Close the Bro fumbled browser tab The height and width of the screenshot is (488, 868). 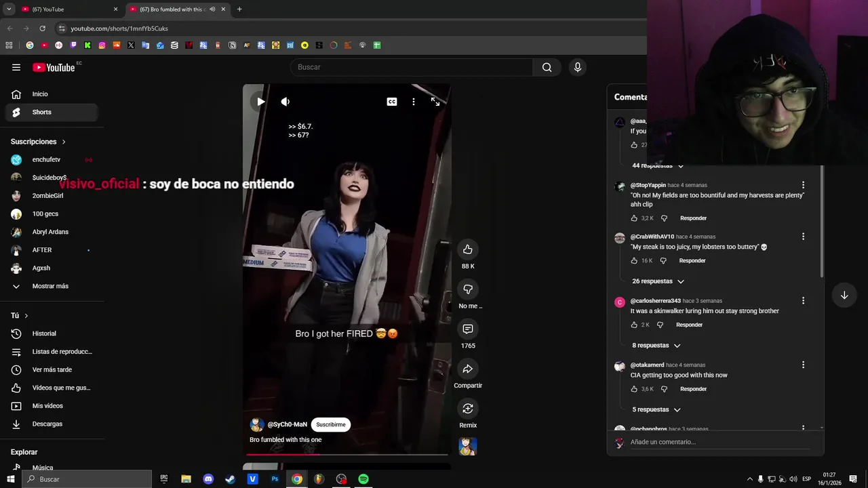pos(223,9)
